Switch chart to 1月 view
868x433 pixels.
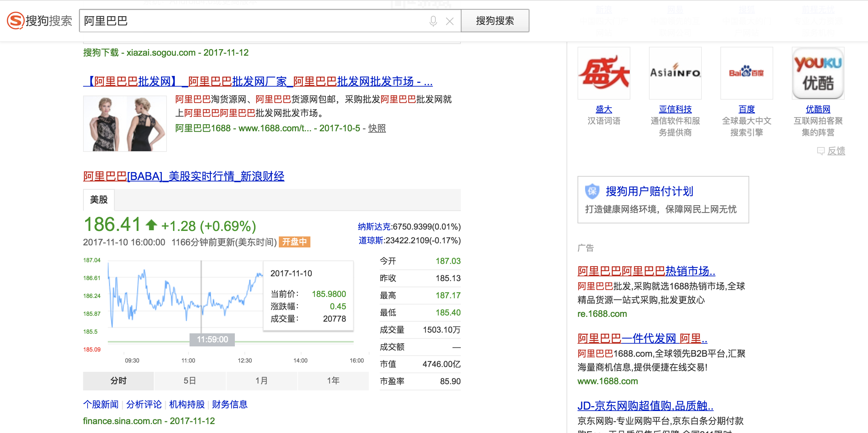click(262, 381)
